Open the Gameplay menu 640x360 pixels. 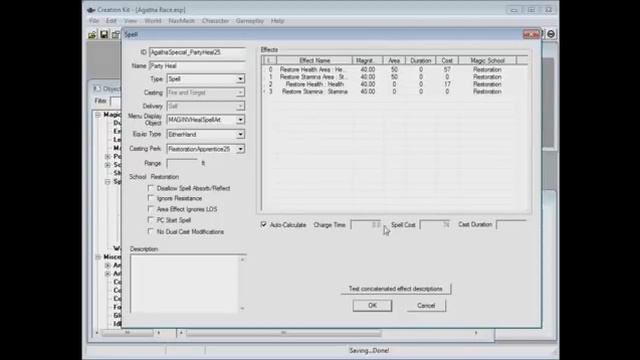(x=250, y=21)
